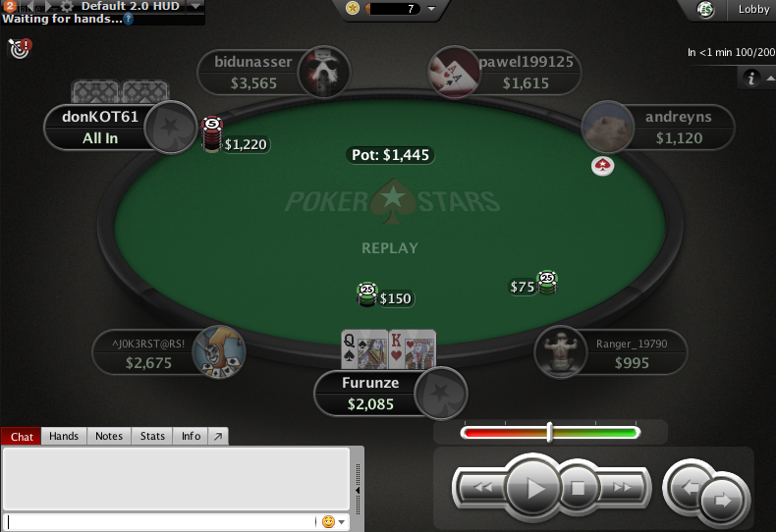Adjust the replay speed slider handle
The height and width of the screenshot is (532, 776).
[x=549, y=432]
